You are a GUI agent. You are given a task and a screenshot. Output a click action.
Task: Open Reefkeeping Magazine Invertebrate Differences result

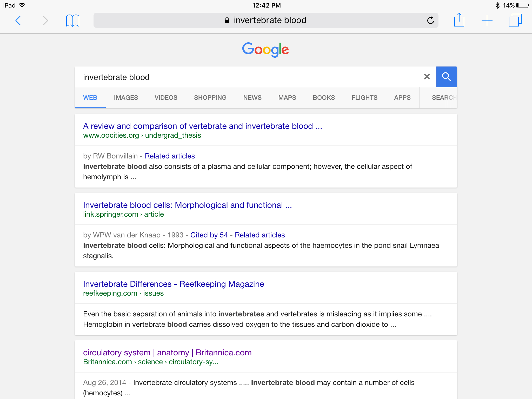[173, 284]
